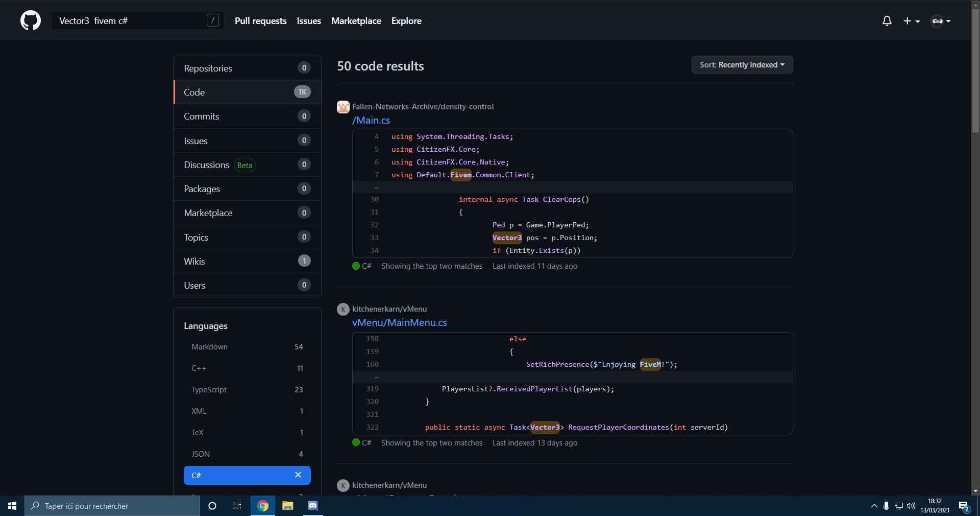Viewport: 980px width, 516px height.
Task: Open File Explorer in the taskbar
Action: coord(288,506)
